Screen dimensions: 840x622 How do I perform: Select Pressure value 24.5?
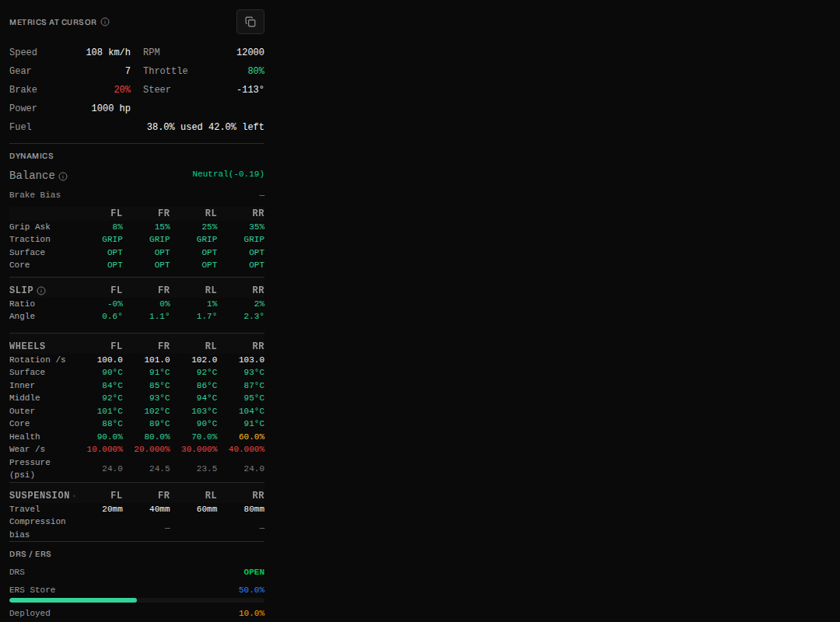[159, 469]
